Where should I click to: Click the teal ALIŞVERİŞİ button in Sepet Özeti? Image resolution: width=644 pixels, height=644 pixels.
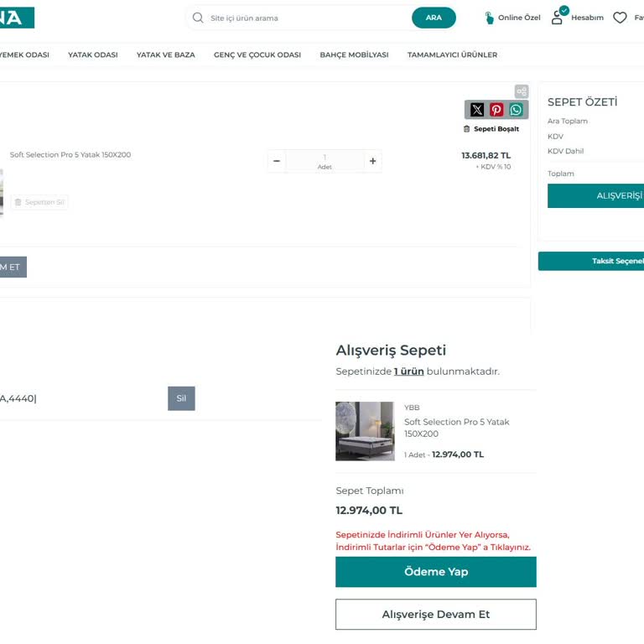click(x=595, y=196)
